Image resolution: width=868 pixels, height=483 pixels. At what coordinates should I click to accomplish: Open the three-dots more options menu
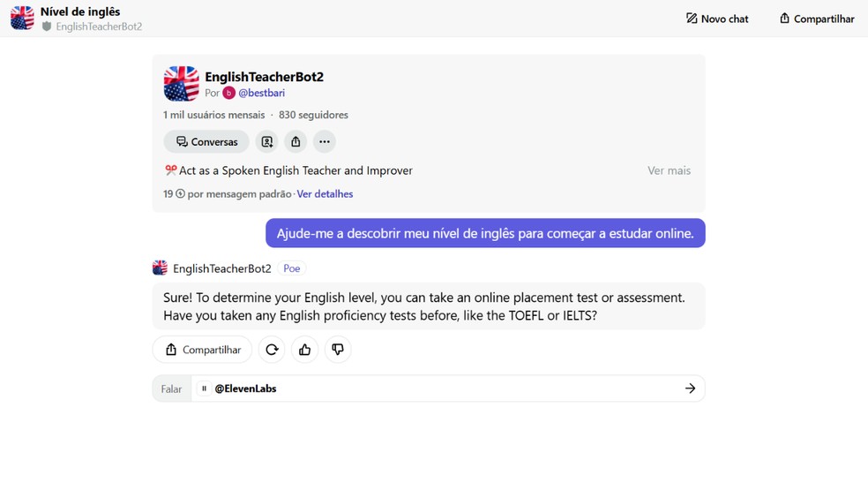tap(325, 141)
